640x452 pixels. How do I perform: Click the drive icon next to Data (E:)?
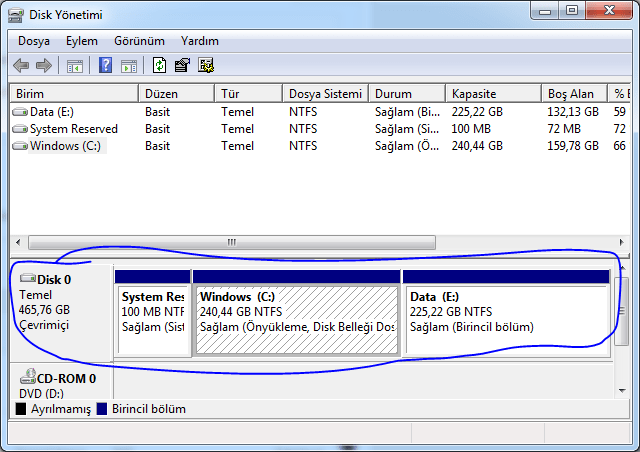[x=20, y=111]
